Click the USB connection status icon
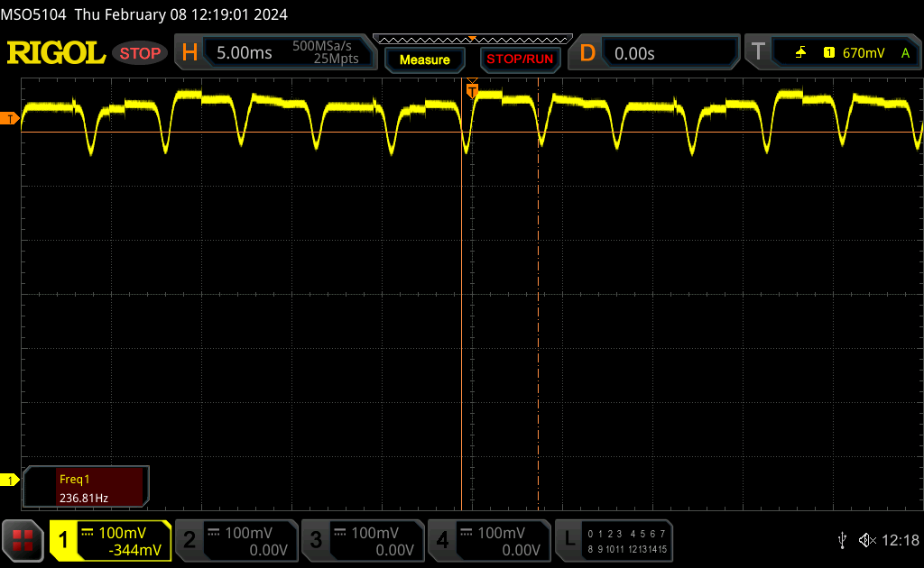This screenshot has height=568, width=924. click(x=842, y=540)
